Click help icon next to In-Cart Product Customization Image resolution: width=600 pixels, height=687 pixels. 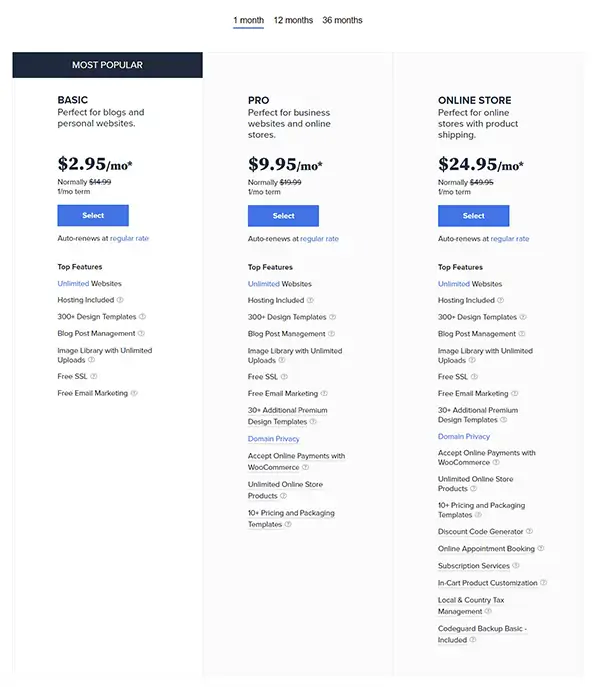tap(544, 583)
